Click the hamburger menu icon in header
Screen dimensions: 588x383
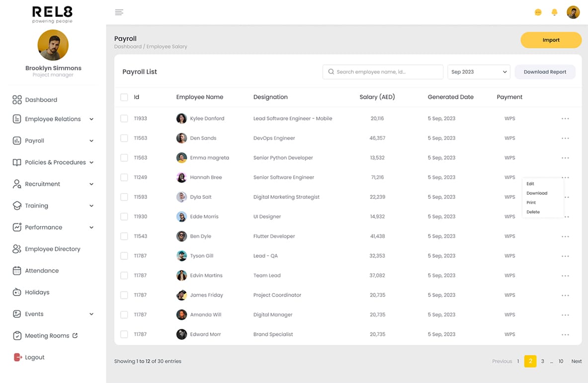(119, 12)
